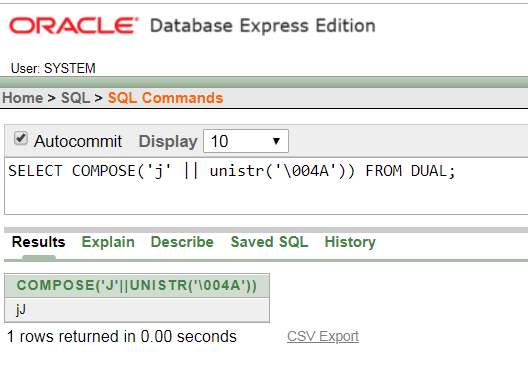
Task: Switch to the Results tab
Action: (39, 242)
